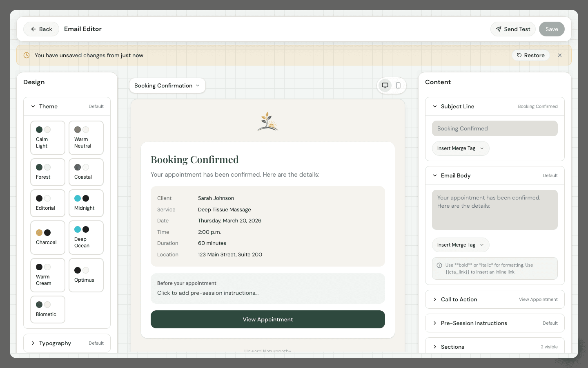Open the Booking Confirmation template dropdown
Image resolution: width=588 pixels, height=368 pixels.
(167, 85)
